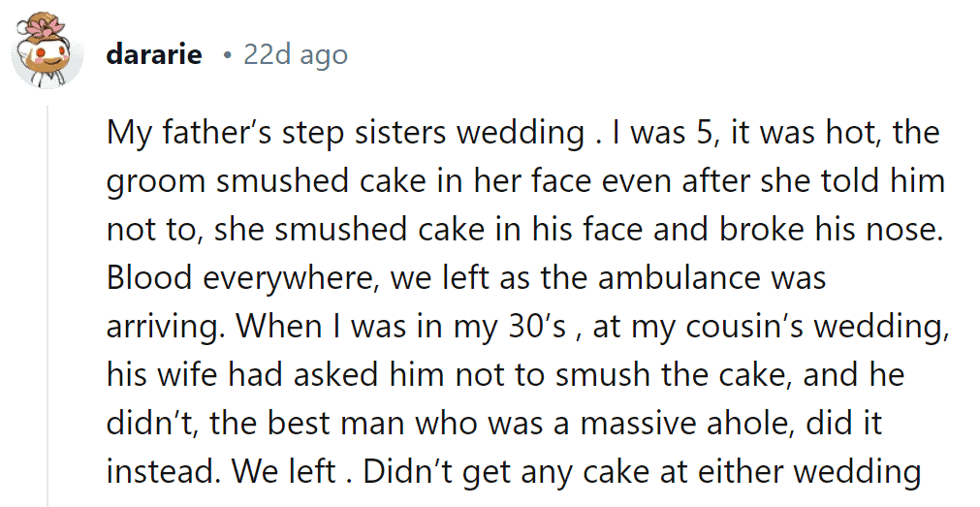Screen dimensions: 980x507
Task: Click the words "his wife had asked"
Action: pos(242,375)
